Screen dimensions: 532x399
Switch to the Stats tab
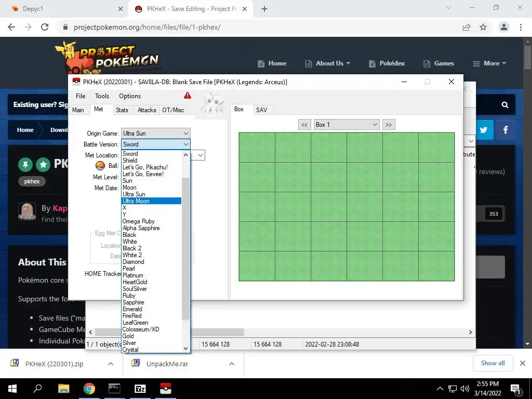[x=122, y=110]
